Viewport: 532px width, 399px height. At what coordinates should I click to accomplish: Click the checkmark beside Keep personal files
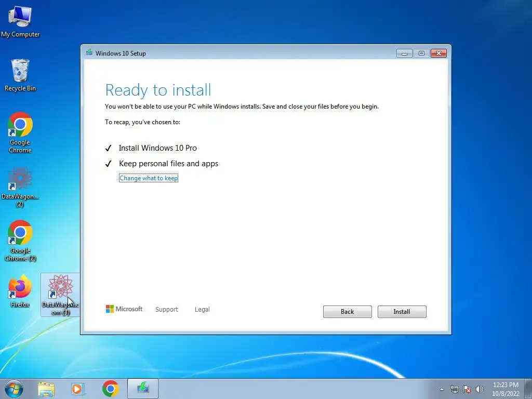click(108, 164)
